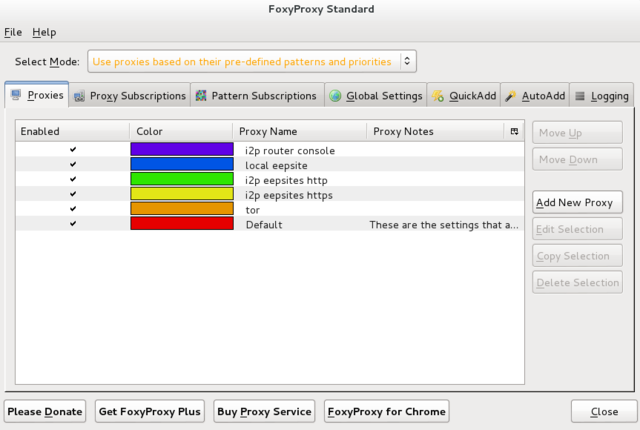Click Get FoxyProxy Plus button

[x=150, y=411]
